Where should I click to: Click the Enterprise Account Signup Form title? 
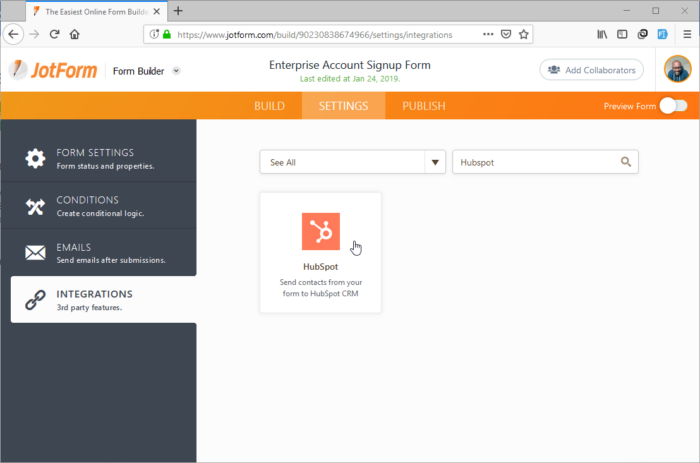click(x=350, y=65)
